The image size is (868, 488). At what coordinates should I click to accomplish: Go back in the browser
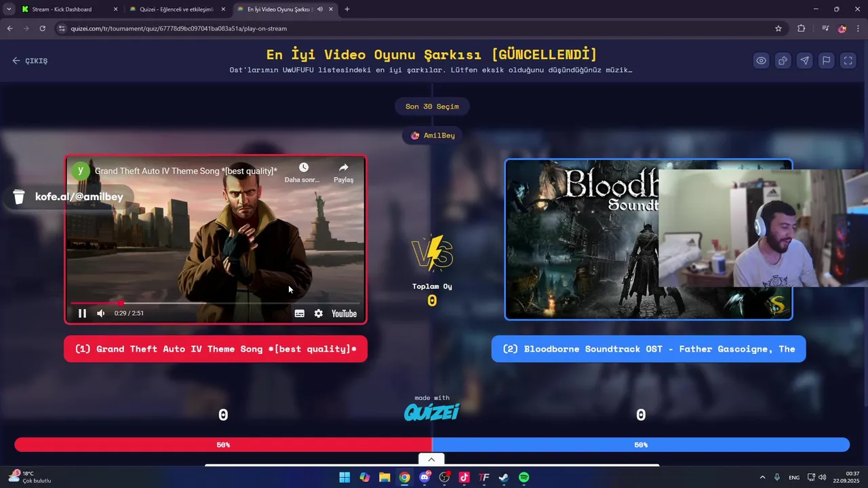point(9,28)
